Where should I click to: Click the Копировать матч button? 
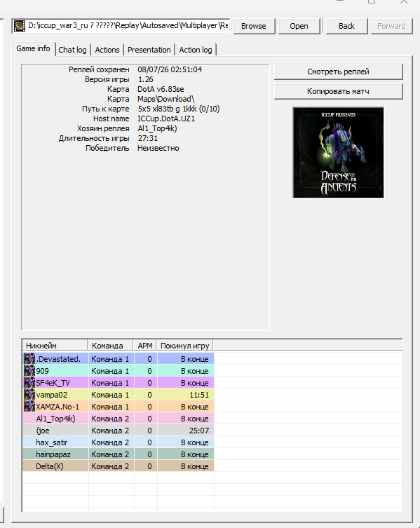click(338, 91)
